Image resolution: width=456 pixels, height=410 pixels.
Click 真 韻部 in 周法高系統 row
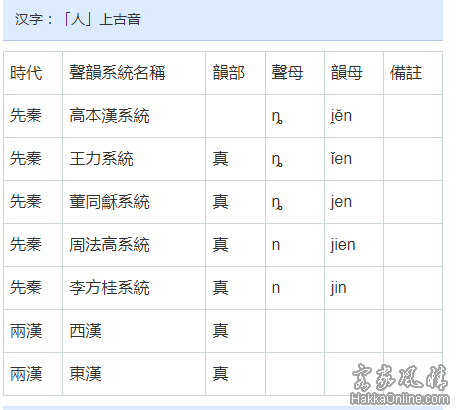220,245
